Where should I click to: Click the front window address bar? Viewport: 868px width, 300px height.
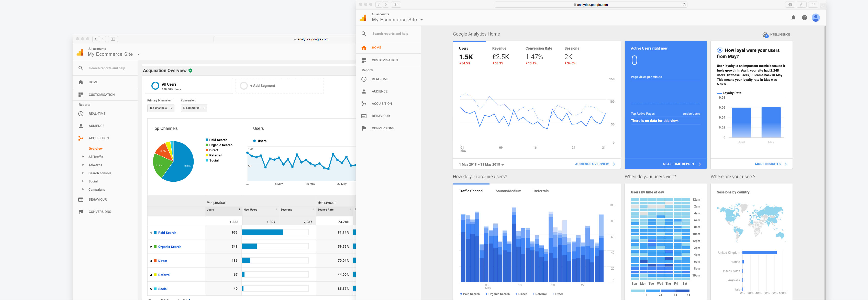click(591, 5)
